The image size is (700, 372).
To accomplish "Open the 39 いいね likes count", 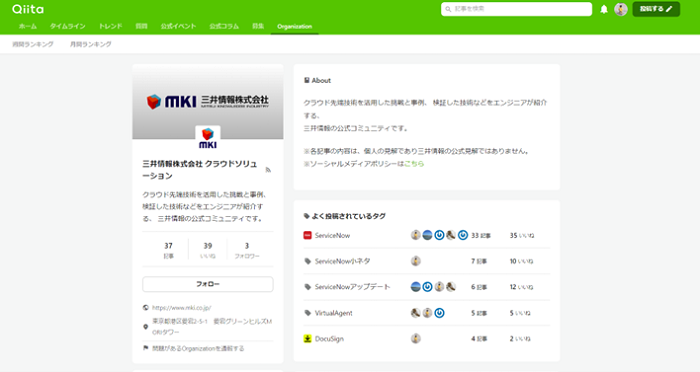I will [208, 250].
